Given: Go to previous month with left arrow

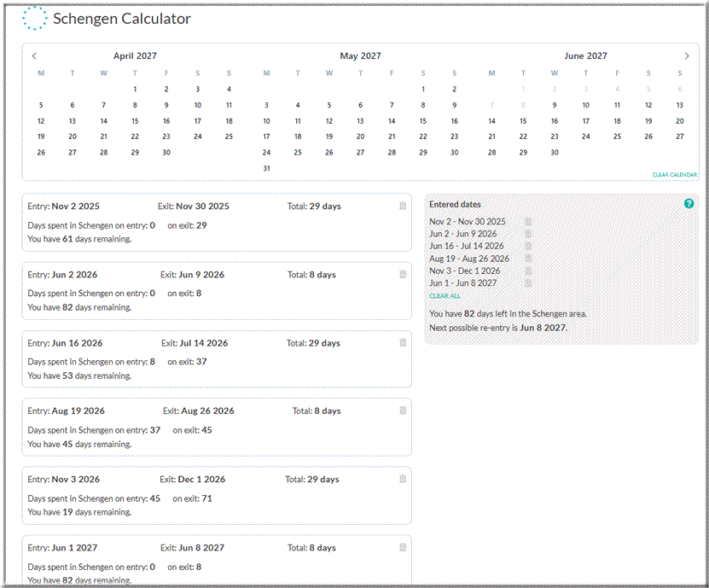Looking at the screenshot, I should click(34, 56).
